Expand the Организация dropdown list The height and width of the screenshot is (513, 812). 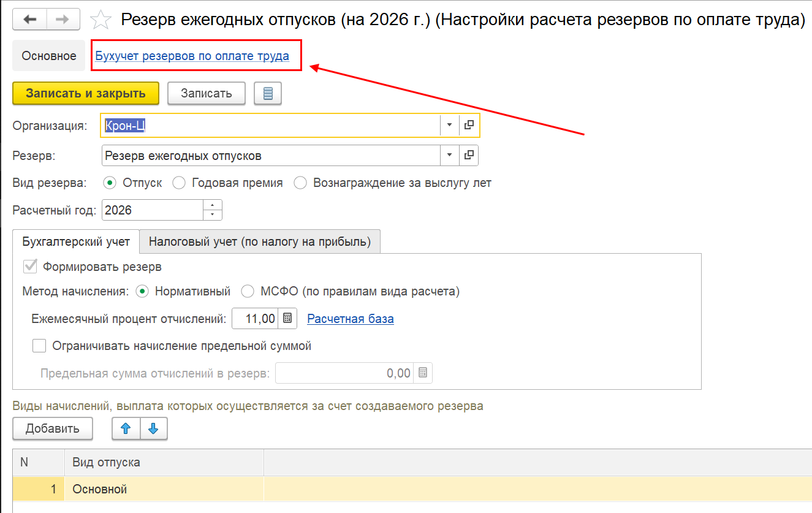(449, 125)
